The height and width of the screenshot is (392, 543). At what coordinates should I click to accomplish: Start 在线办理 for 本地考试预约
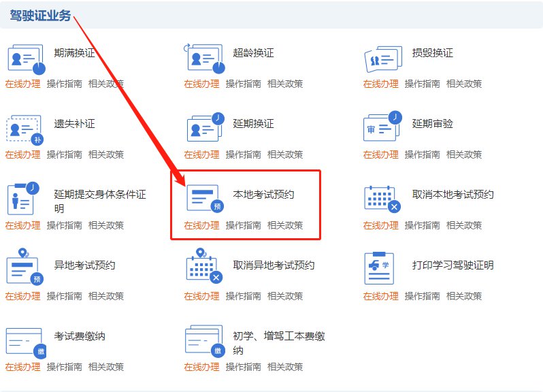tap(201, 225)
